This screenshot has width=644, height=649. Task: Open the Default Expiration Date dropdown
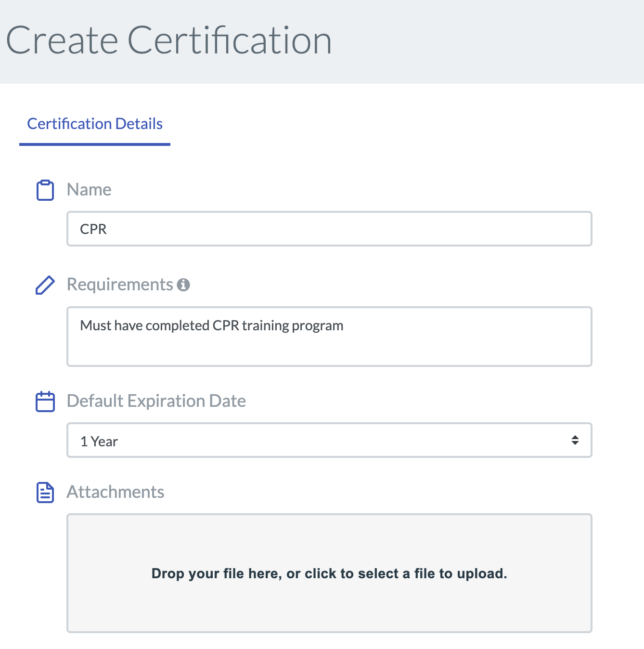[x=329, y=440]
